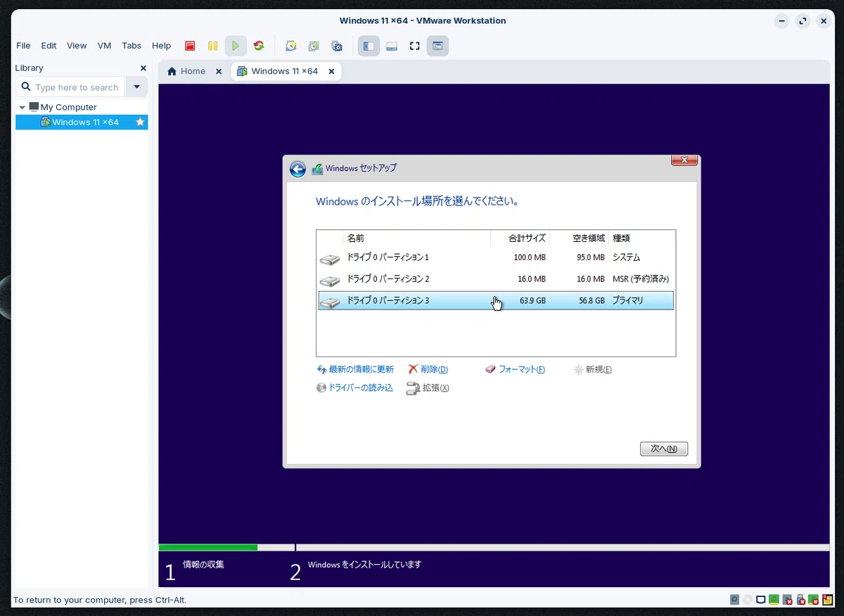Click the Windows Setup title icon

(317, 169)
